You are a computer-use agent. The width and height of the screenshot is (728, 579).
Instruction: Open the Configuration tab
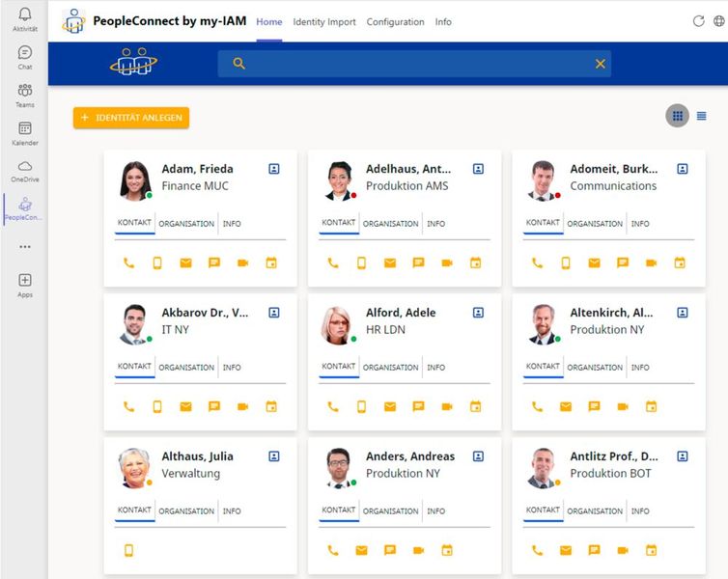(395, 22)
